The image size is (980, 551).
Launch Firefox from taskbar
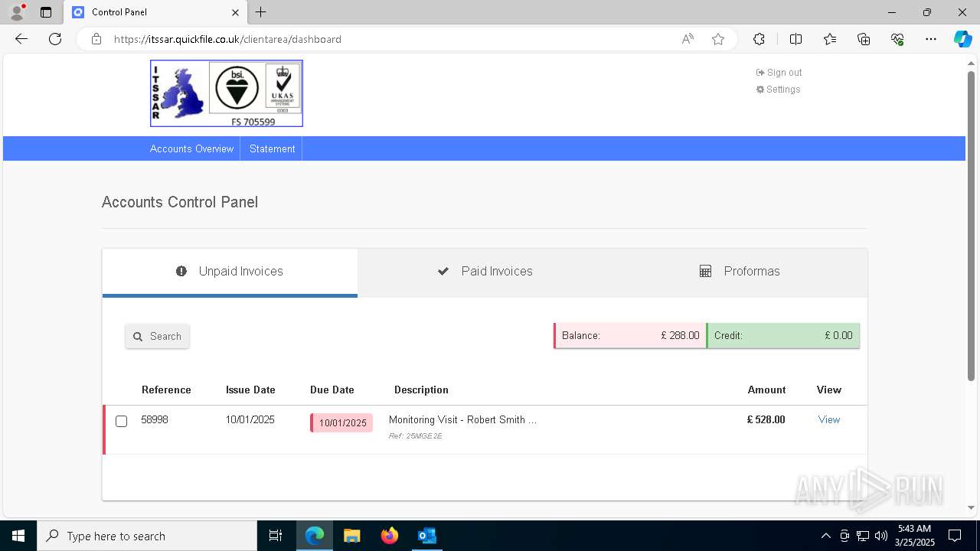[x=389, y=536]
